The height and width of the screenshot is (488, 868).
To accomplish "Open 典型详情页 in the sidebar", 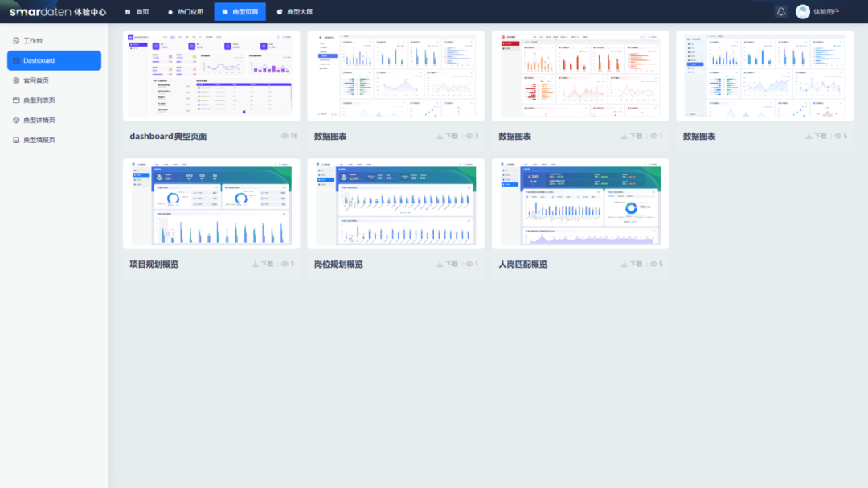I will point(55,121).
